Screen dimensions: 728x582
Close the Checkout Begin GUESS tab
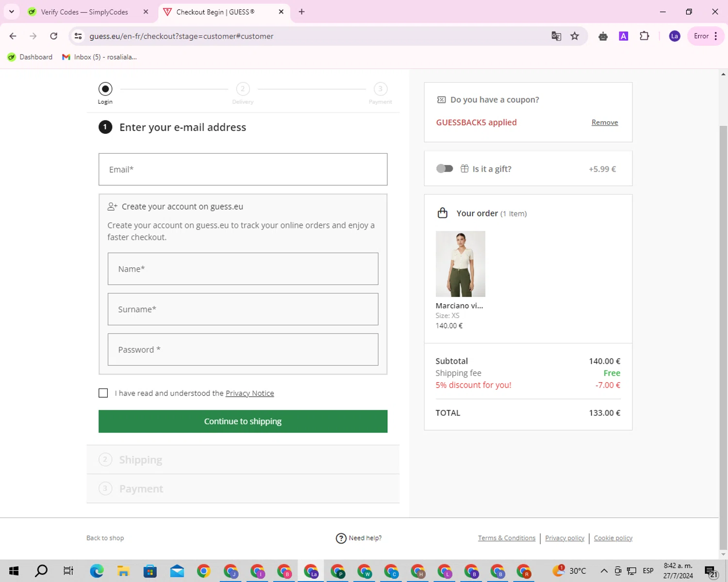tap(281, 12)
